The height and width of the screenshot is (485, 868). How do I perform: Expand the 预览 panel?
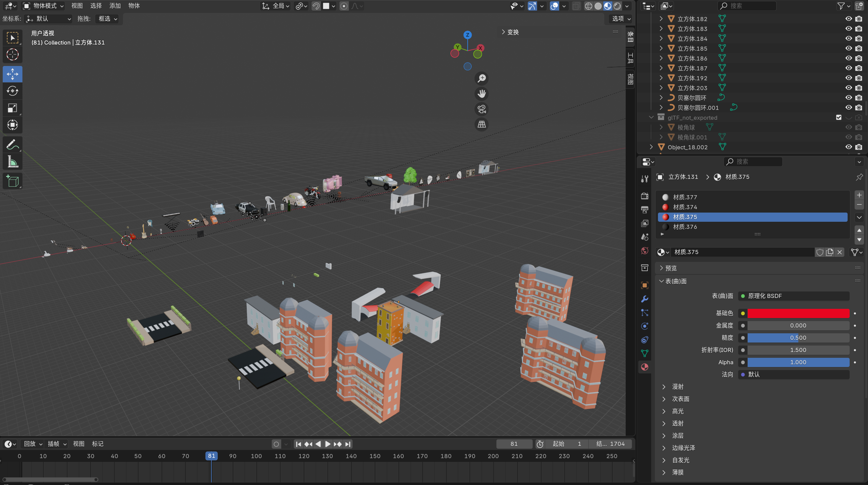pos(671,268)
